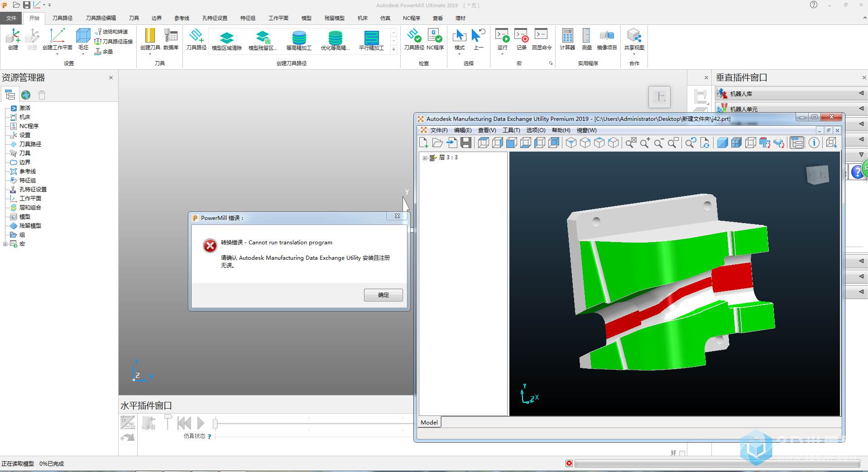Open the 宏 group dialog launcher
Screen dimensions: 868x472
coord(551,63)
